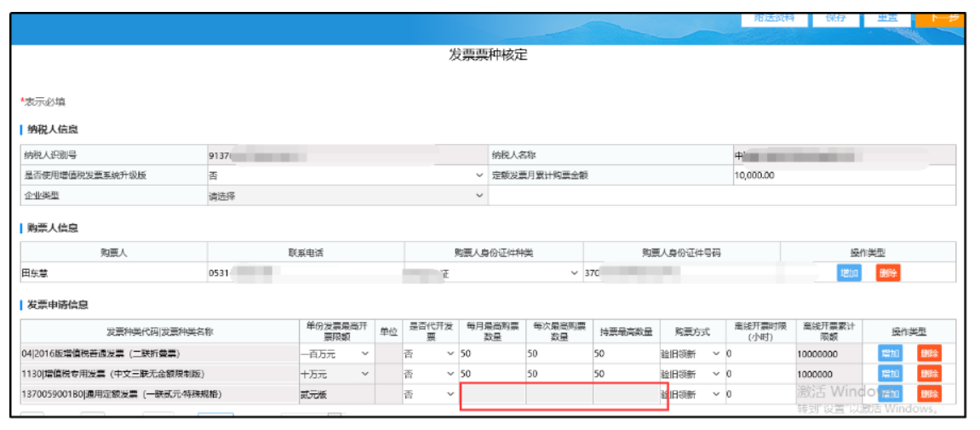This screenshot has height=430, width=980.
Task: Open 购票方式 dropdown for 增值税专用发票 row
Action: (x=691, y=374)
